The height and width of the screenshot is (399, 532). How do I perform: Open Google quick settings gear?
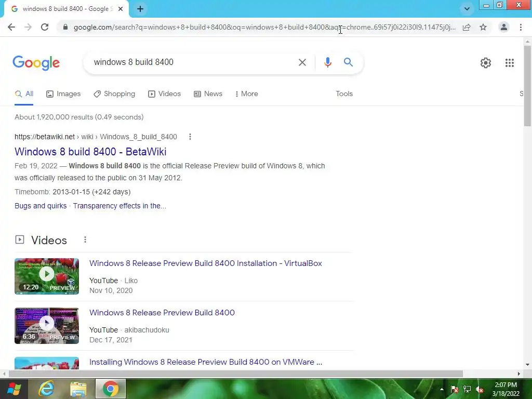coord(486,63)
